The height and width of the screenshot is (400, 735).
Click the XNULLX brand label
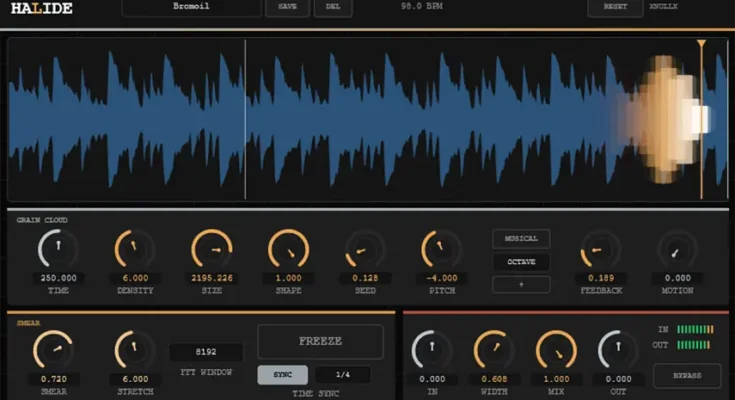click(x=663, y=7)
